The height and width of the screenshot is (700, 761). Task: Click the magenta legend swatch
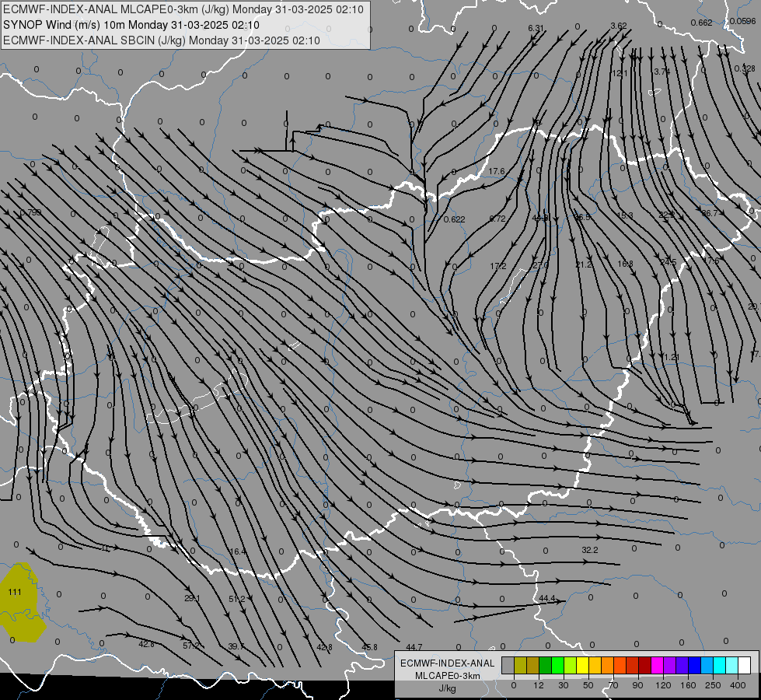pyautogui.click(x=657, y=665)
